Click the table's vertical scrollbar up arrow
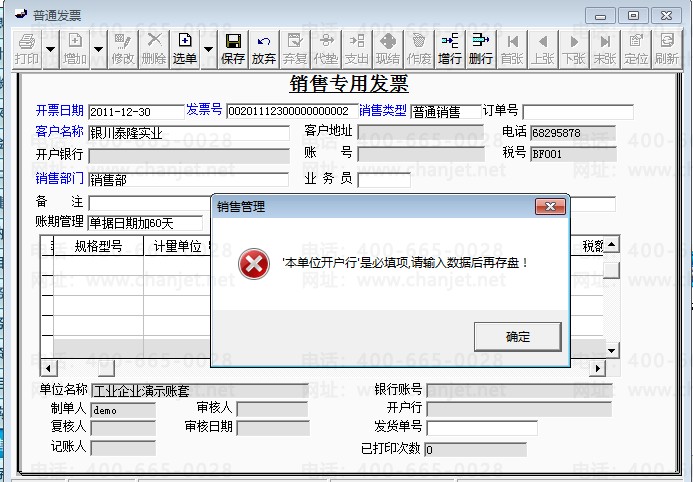This screenshot has height=482, width=693. click(x=611, y=244)
